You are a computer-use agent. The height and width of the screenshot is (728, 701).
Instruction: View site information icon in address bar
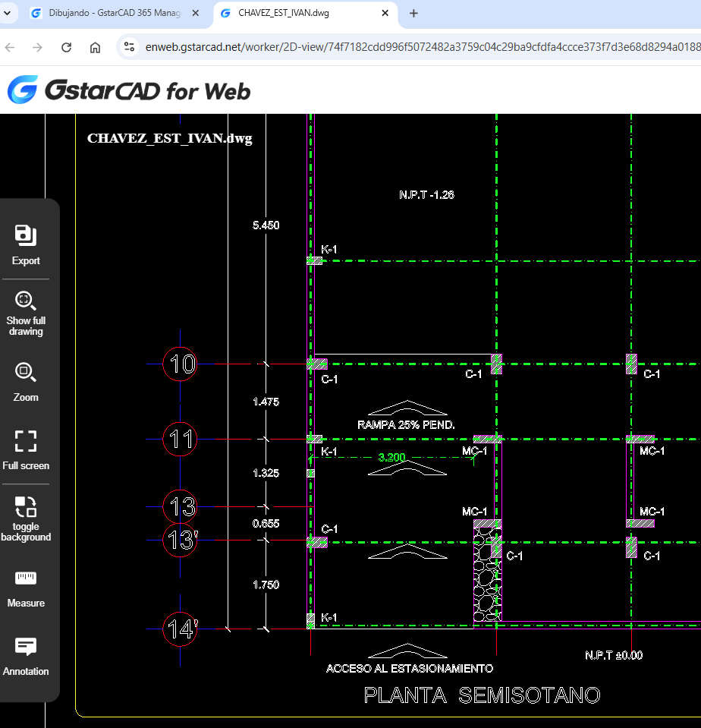[130, 47]
